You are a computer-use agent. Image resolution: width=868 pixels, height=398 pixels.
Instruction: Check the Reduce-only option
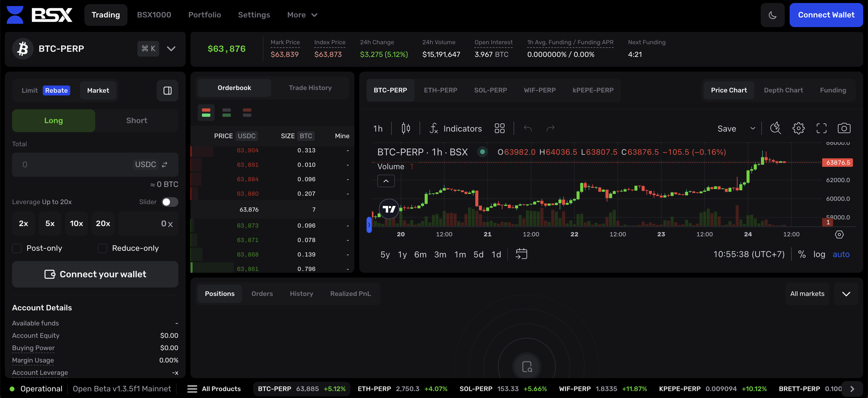pyautogui.click(x=102, y=248)
